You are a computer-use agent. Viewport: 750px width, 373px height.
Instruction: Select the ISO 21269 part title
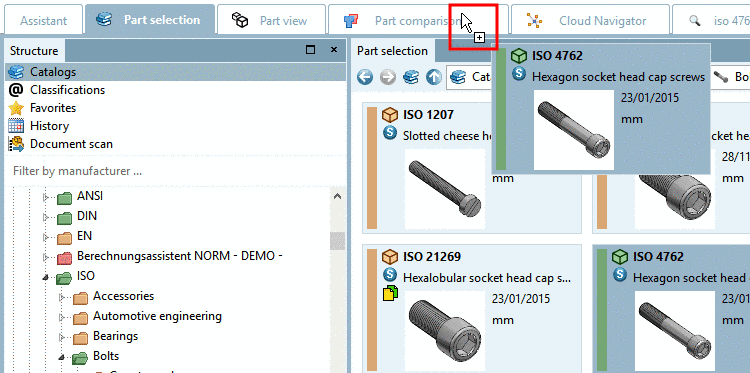click(x=432, y=257)
